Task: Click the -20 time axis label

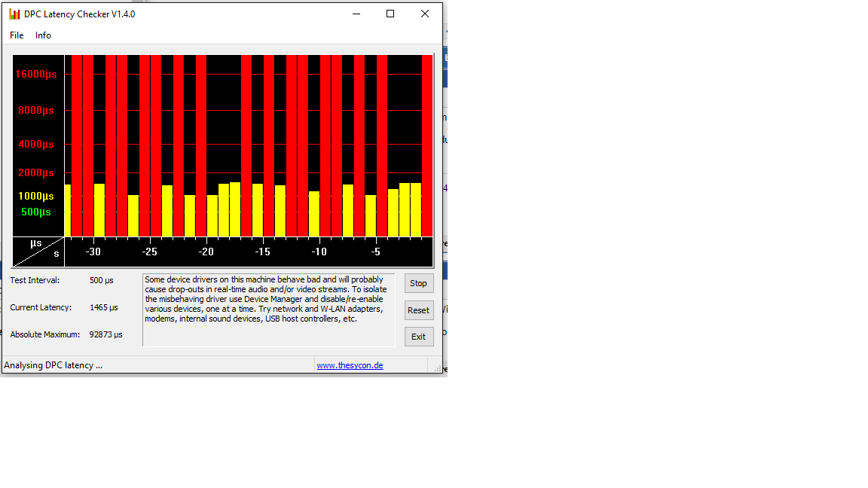Action: click(x=206, y=252)
